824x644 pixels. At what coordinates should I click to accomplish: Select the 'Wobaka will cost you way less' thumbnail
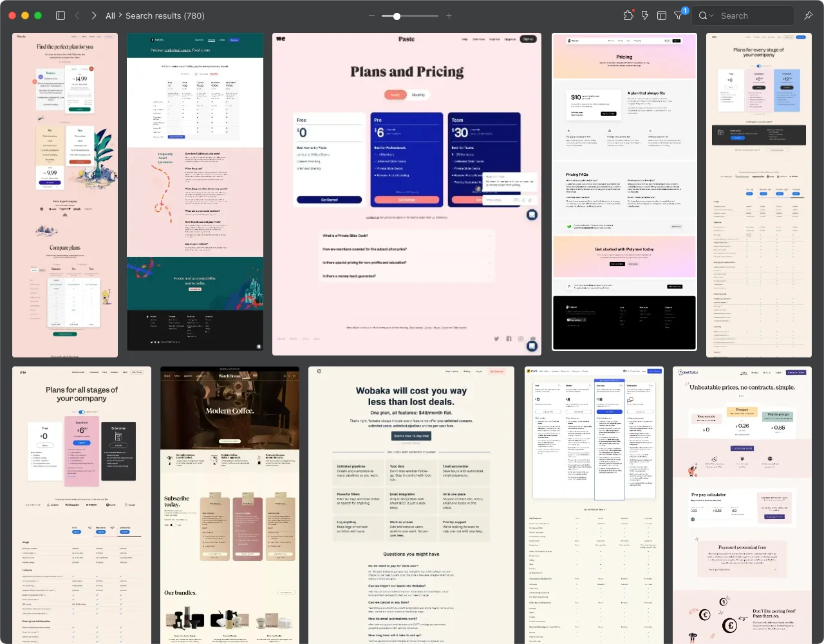tap(412, 506)
